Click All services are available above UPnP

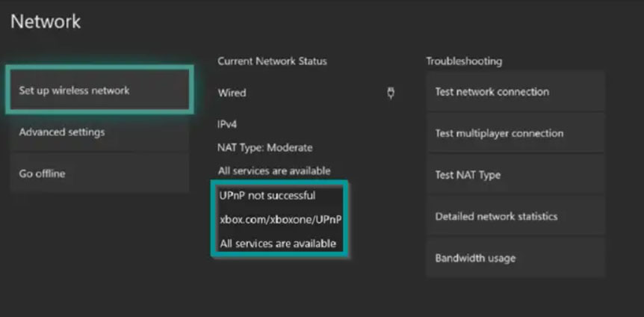click(274, 170)
